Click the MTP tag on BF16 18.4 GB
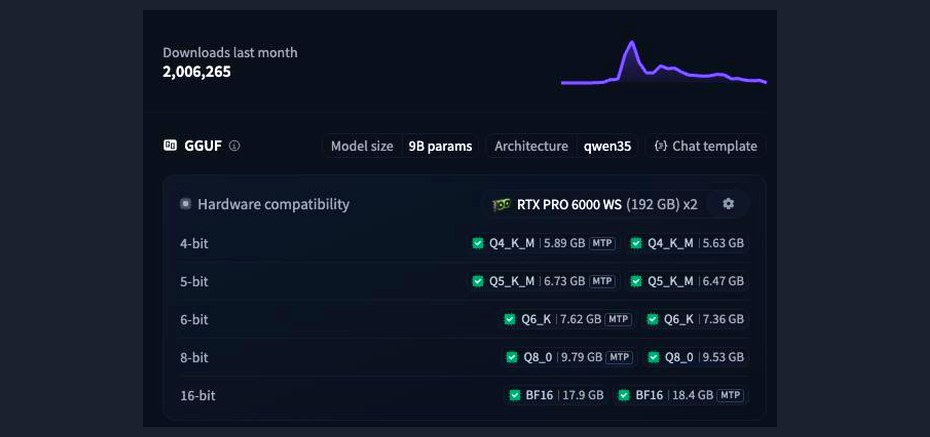930x437 pixels. pos(730,395)
